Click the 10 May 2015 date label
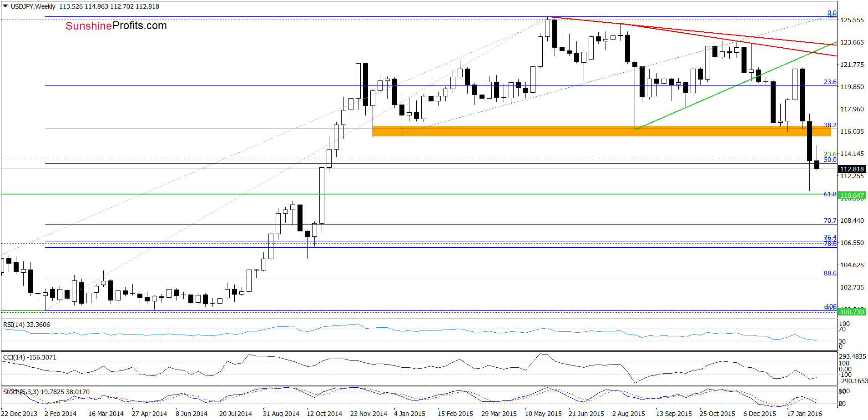Image resolution: width=868 pixels, height=420 pixels. [x=543, y=414]
